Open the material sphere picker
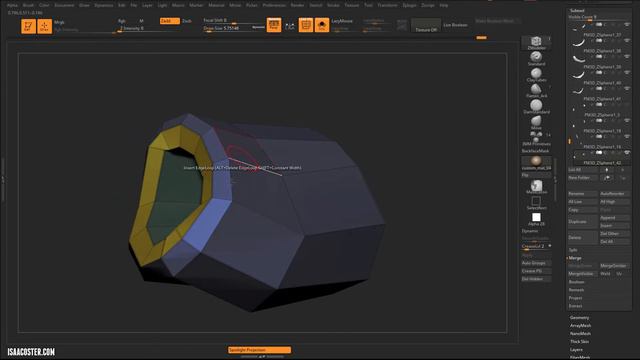 [536, 162]
